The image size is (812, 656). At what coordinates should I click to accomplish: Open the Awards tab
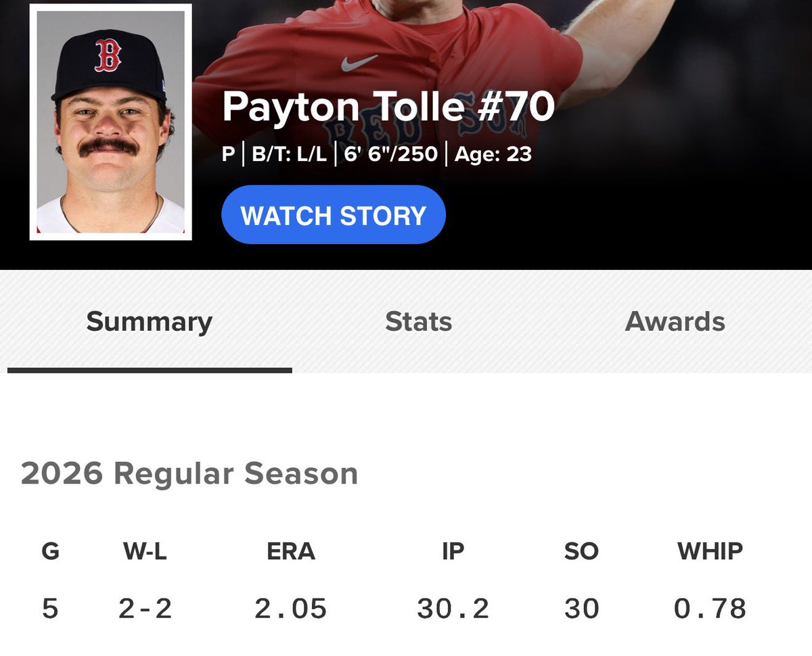point(675,321)
